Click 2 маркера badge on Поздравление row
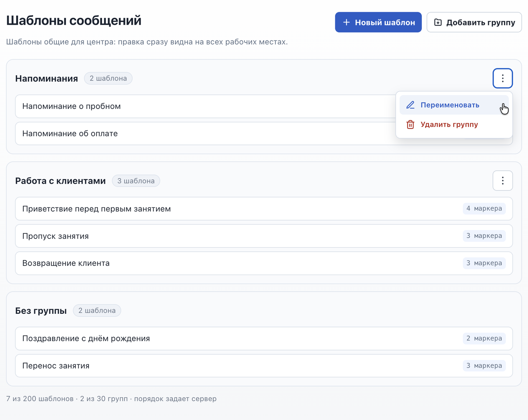This screenshot has width=528, height=420. 484,339
